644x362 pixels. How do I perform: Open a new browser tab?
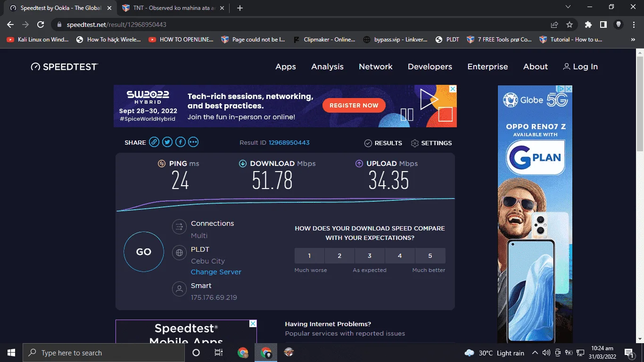pos(240,8)
